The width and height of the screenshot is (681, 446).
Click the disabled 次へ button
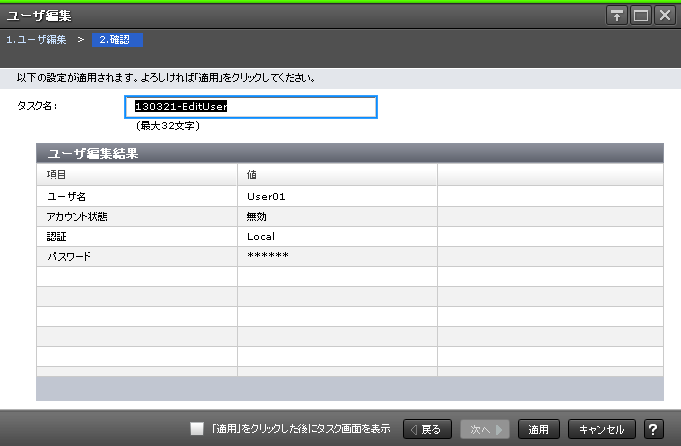click(485, 429)
